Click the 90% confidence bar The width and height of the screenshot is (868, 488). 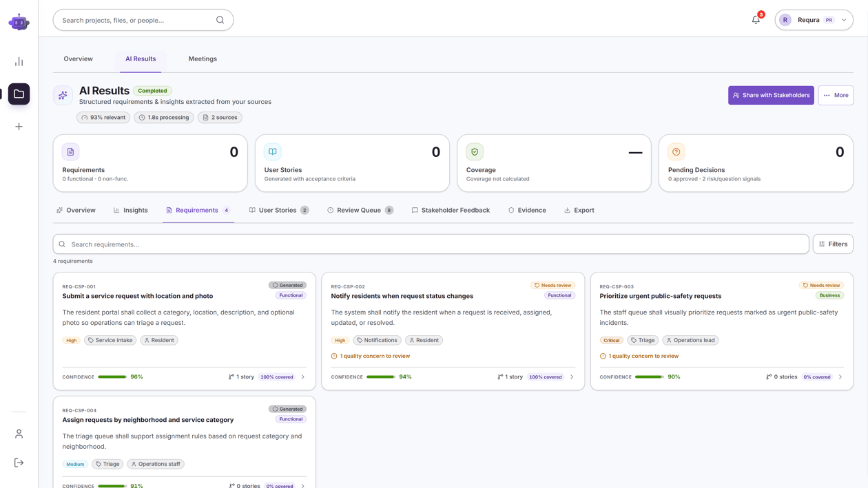point(650,377)
